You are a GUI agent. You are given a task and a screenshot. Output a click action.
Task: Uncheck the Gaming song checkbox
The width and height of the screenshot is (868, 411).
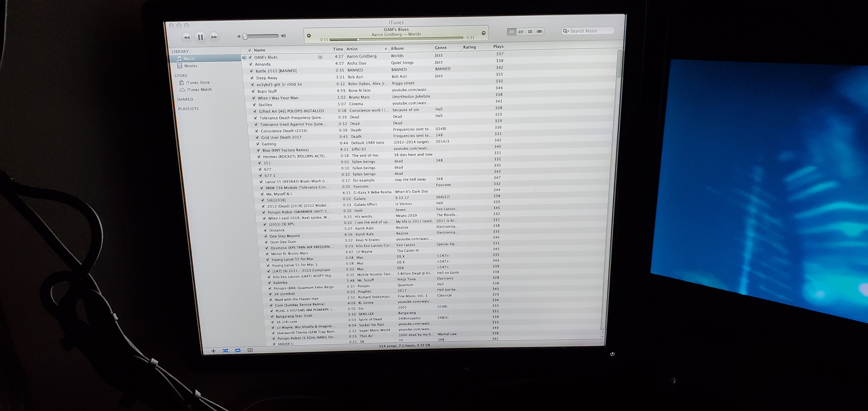258,144
